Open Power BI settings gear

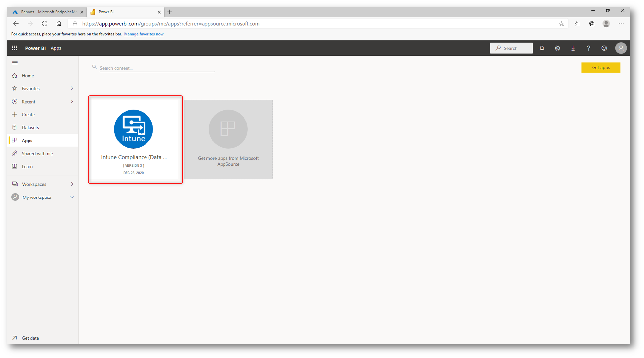pos(557,48)
